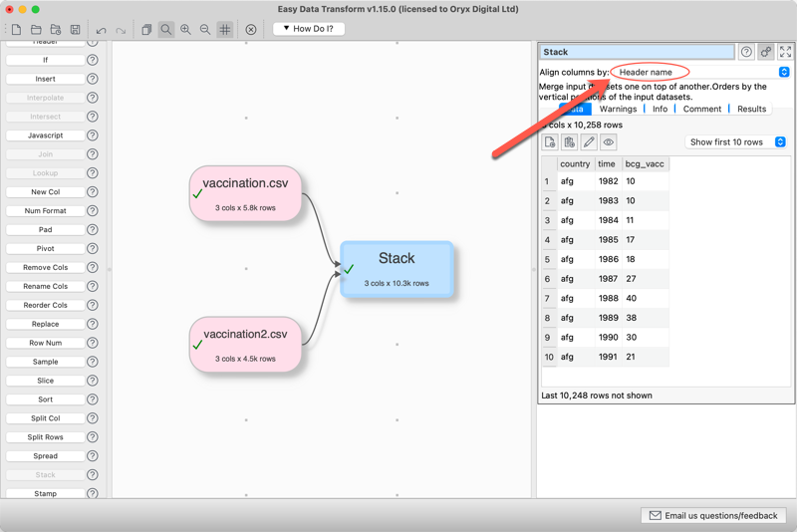Click Email us questions/feedback button
The height and width of the screenshot is (532, 797).
coord(714,515)
